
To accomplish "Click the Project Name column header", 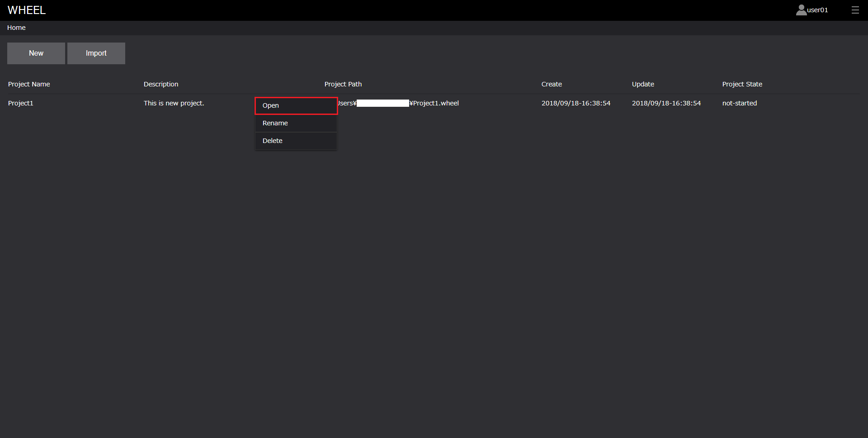I will tap(29, 84).
